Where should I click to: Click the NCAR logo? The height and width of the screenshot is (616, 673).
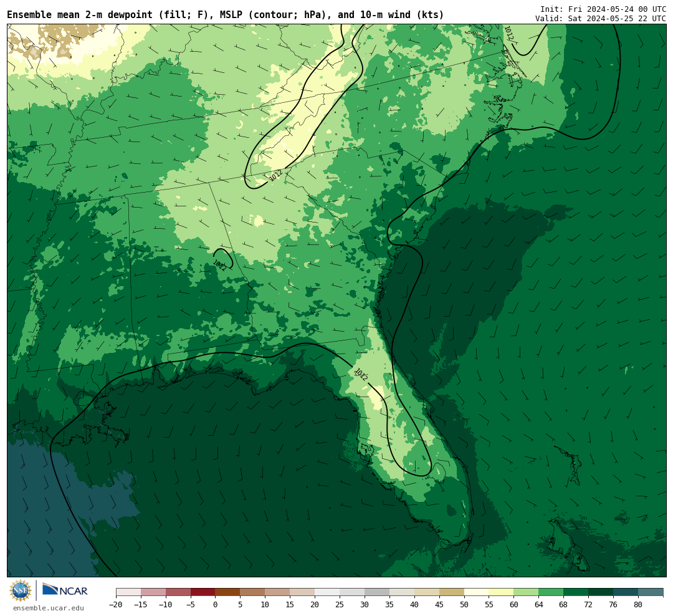coord(65,590)
